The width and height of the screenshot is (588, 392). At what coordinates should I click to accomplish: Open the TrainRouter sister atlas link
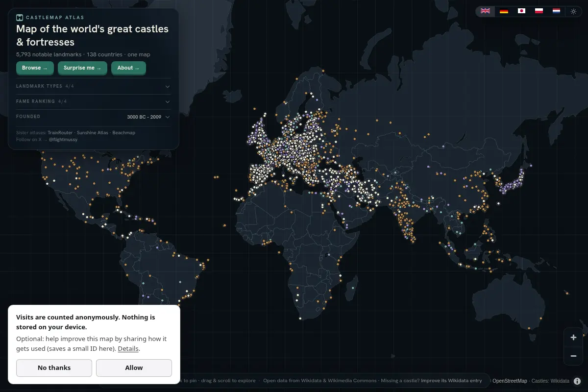(60, 133)
